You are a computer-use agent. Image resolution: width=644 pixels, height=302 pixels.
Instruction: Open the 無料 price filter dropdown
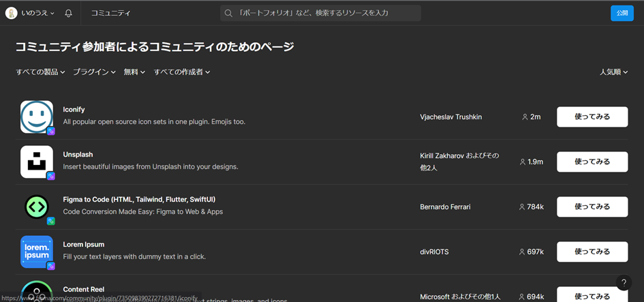(x=134, y=72)
